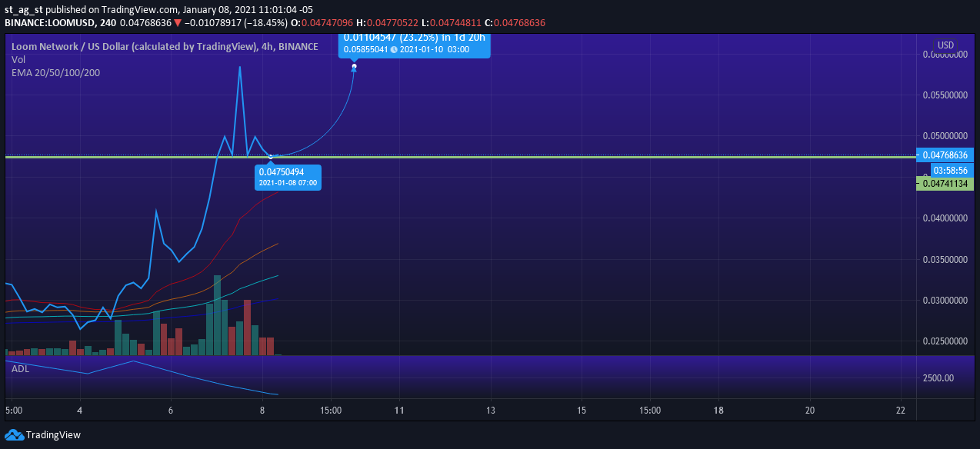Select the forecast end point circle marker
The width and height of the screenshot is (980, 449).
[x=354, y=67]
